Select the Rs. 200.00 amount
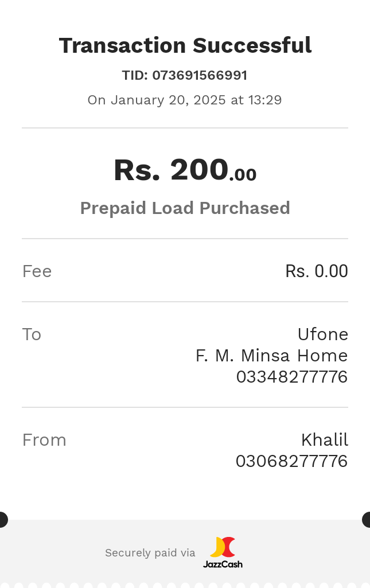Image resolution: width=370 pixels, height=588 pixels. [x=185, y=170]
